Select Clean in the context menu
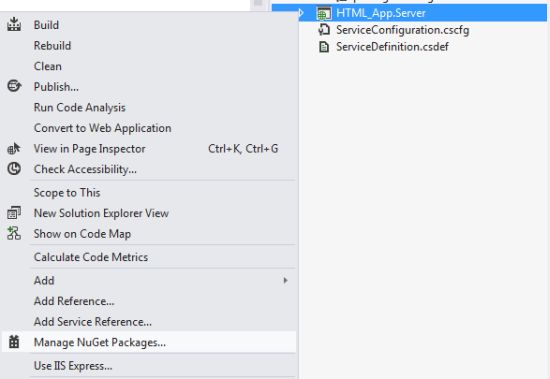 [x=149, y=66]
